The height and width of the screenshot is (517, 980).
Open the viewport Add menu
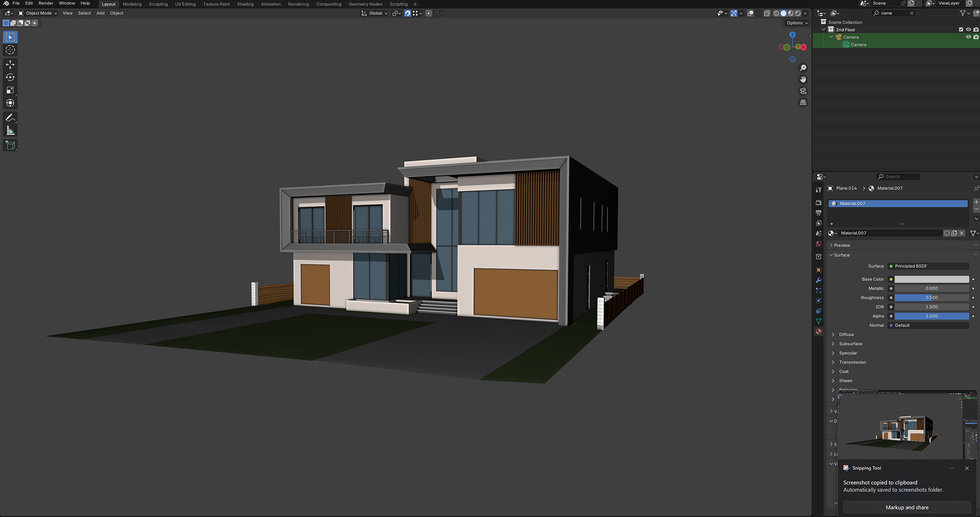pyautogui.click(x=101, y=13)
